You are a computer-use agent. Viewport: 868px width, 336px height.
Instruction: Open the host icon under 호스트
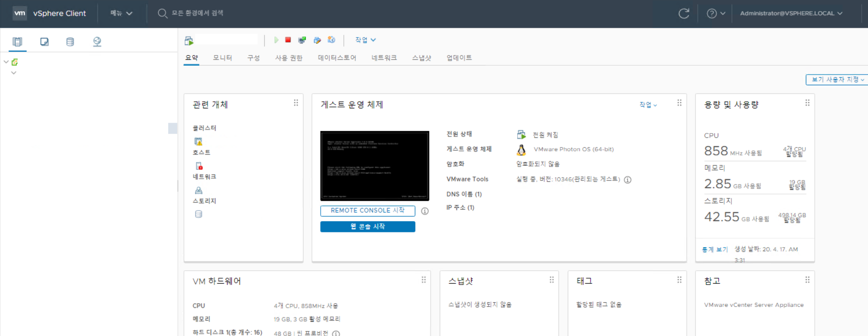(199, 166)
